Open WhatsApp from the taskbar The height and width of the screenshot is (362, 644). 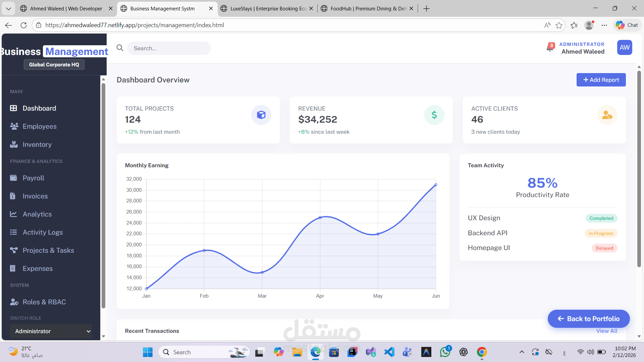[x=445, y=352]
